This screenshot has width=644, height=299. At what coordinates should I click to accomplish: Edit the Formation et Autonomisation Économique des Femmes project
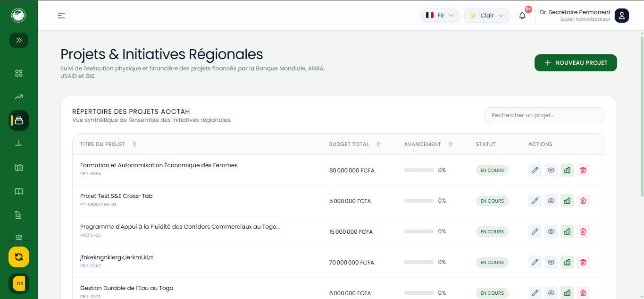click(x=535, y=170)
